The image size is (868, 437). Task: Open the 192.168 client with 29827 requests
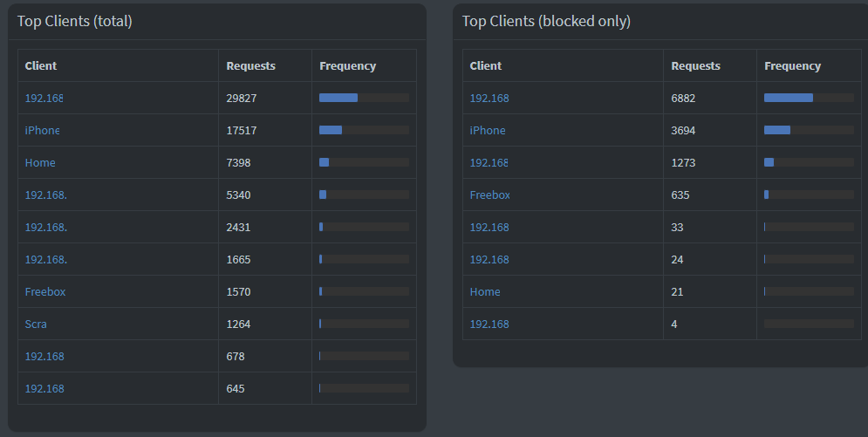coord(44,98)
